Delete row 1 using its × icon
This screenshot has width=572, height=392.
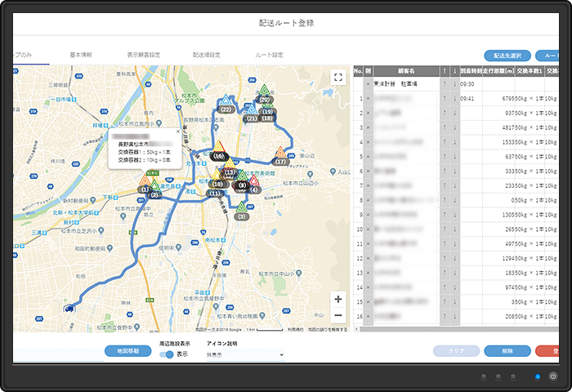[368, 100]
